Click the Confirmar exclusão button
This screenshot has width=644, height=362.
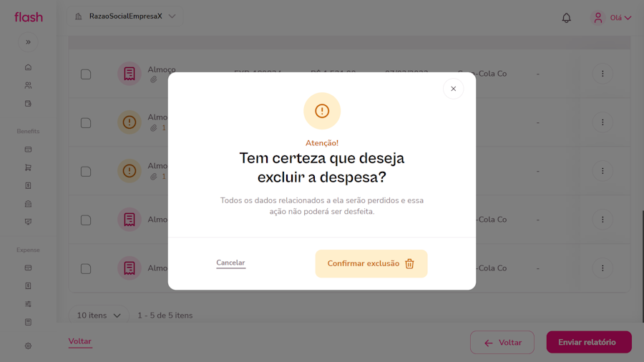pos(371,263)
